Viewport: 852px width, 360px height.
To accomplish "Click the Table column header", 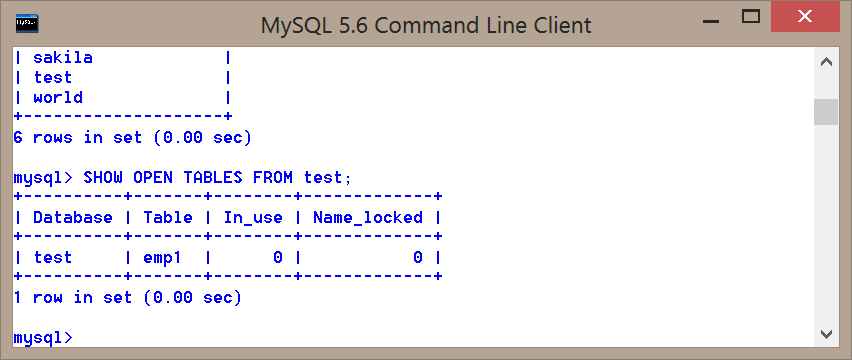I will (x=168, y=218).
